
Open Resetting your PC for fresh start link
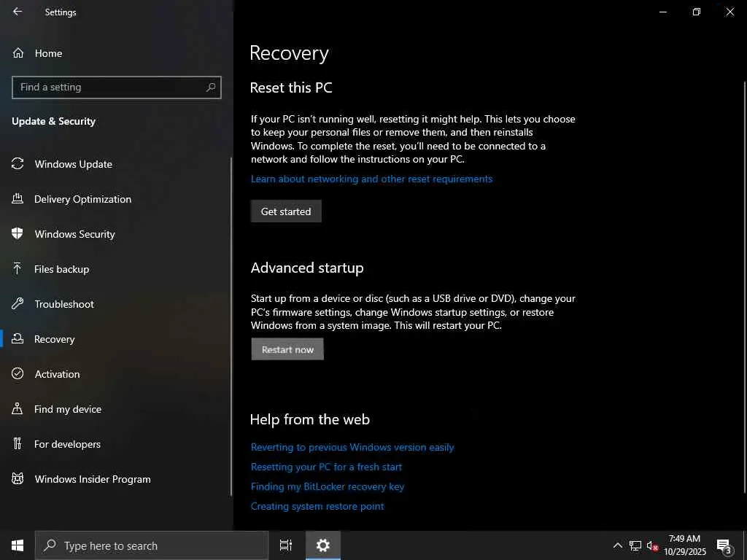click(326, 467)
